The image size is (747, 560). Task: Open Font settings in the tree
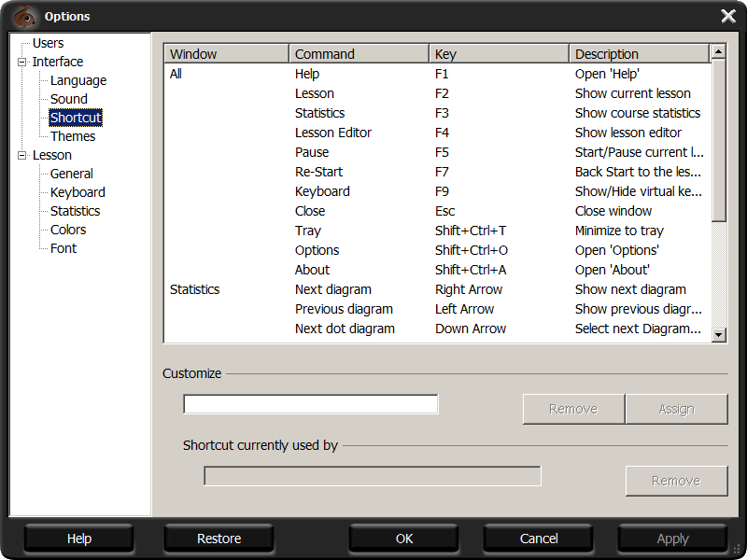[63, 248]
